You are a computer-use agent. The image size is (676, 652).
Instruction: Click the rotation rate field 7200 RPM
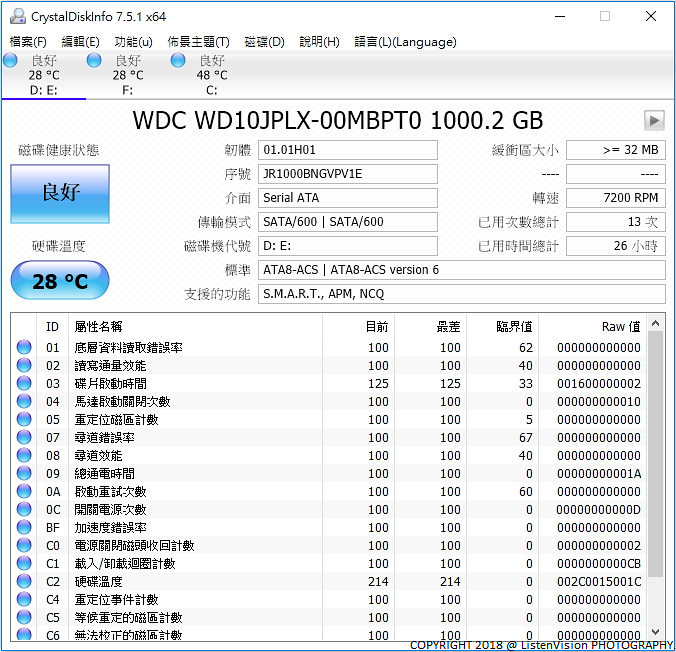click(616, 198)
